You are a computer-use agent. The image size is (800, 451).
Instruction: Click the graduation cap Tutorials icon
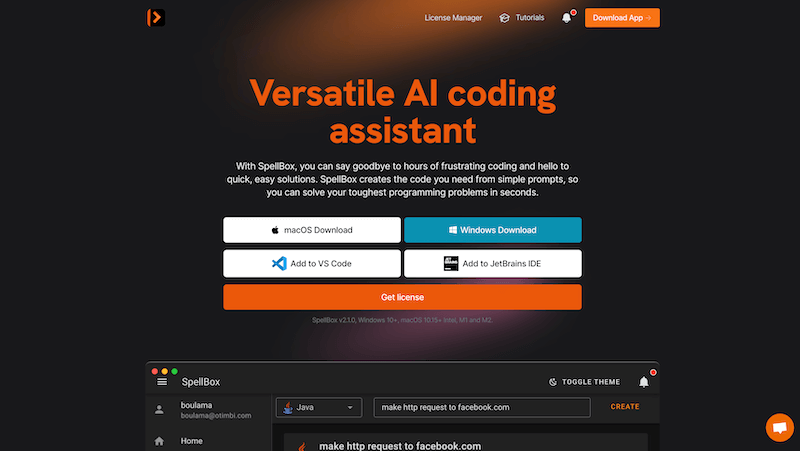505,18
